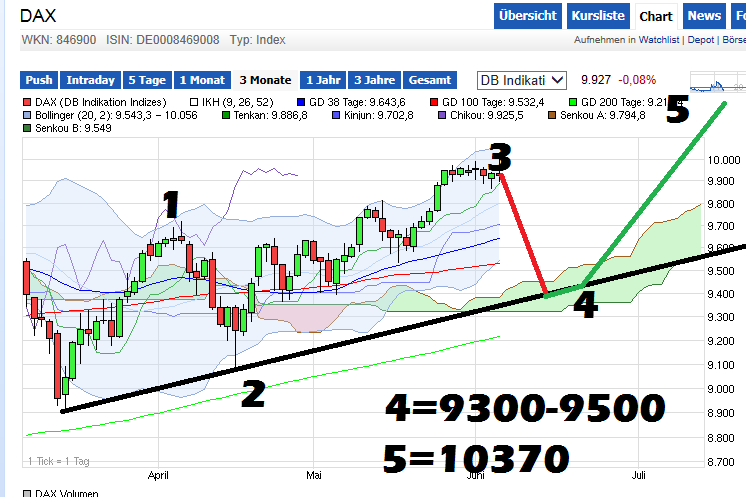Click the blue GD 38 Tage swatch
This screenshot has height=497, width=746.
301,102
